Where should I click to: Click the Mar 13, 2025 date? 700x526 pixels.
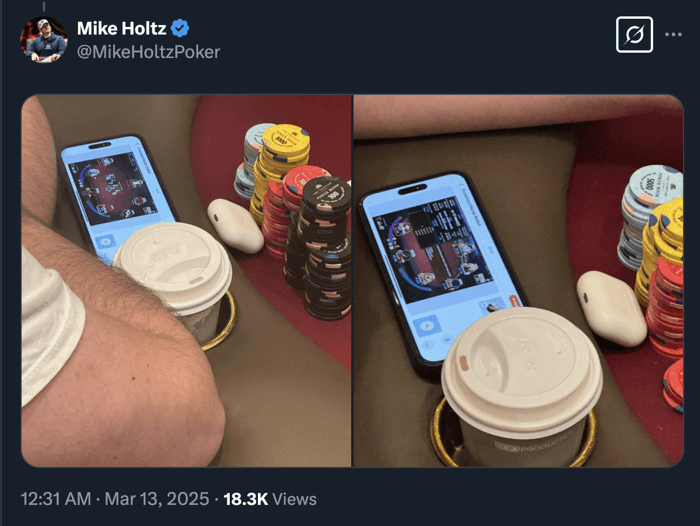[x=157, y=499]
